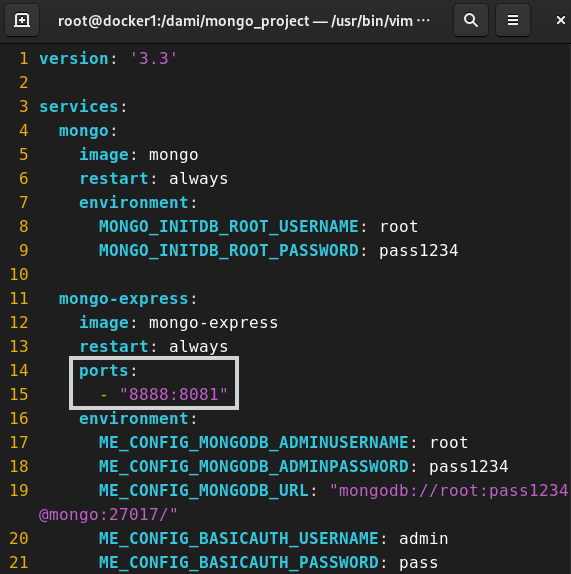Click 'ME_CONFIG_BASICAUTH_USERNAME' key
This screenshot has width=571, height=574.
(239, 538)
